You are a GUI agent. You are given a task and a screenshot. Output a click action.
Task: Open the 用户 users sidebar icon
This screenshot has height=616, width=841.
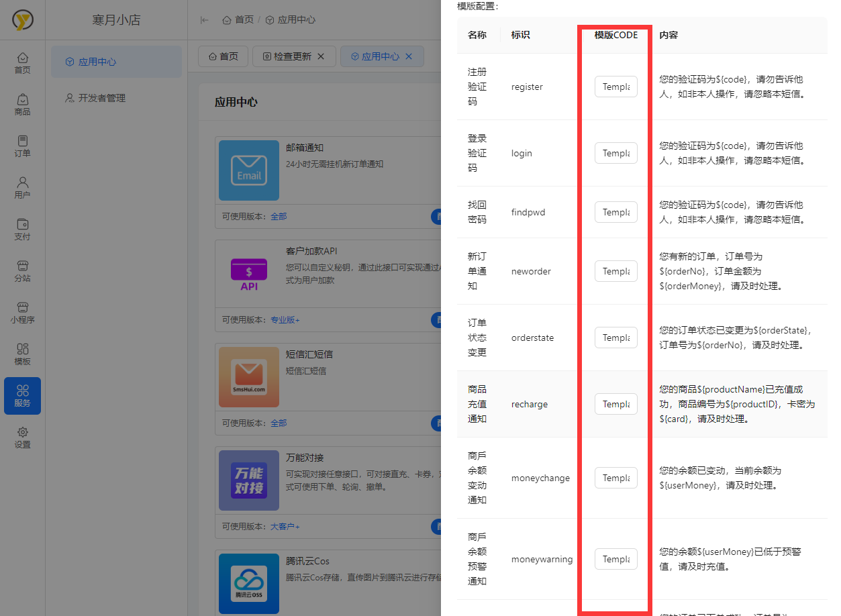point(22,188)
